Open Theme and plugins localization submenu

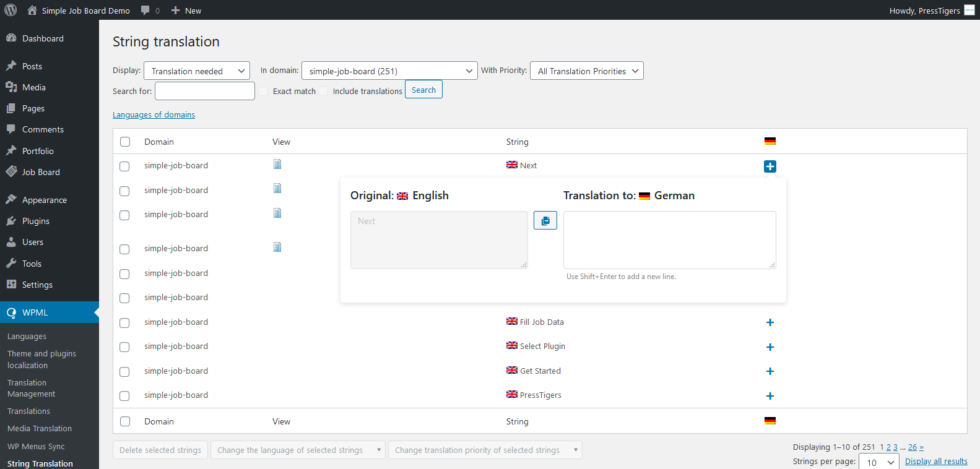tap(41, 359)
